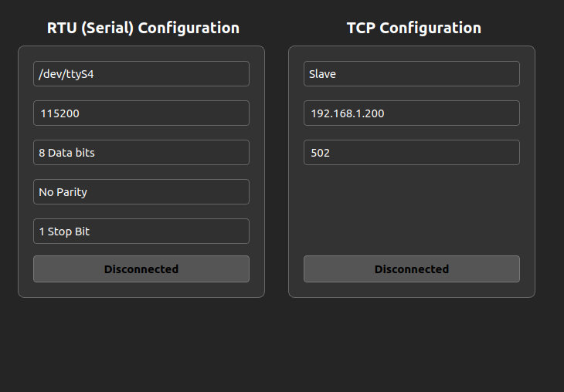Edit the TCP host address box

click(411, 113)
